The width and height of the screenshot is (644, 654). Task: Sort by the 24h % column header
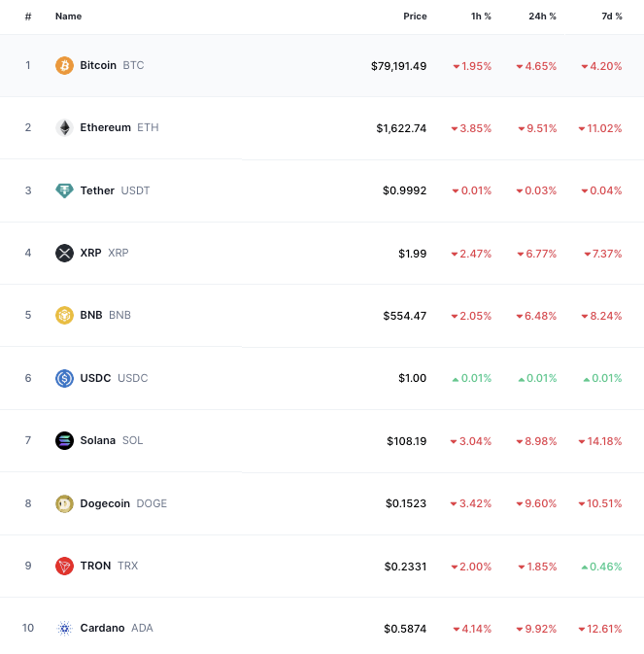542,17
